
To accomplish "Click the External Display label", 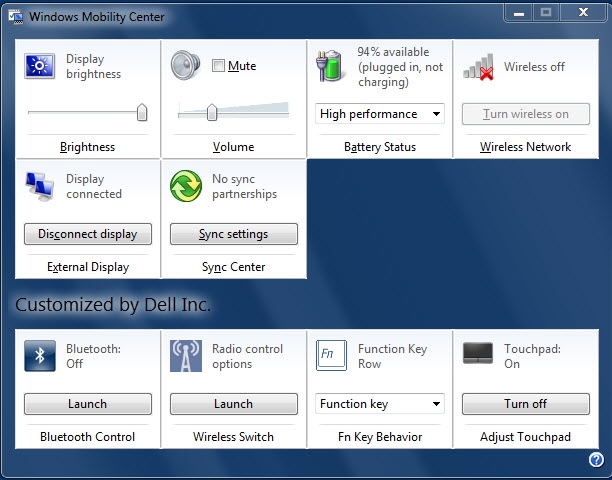I will (x=88, y=267).
